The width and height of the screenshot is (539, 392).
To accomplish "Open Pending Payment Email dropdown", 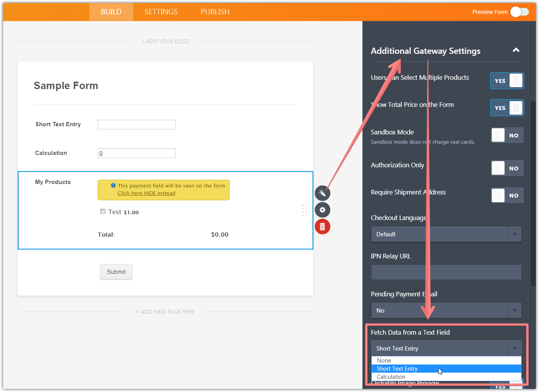I will [446, 311].
